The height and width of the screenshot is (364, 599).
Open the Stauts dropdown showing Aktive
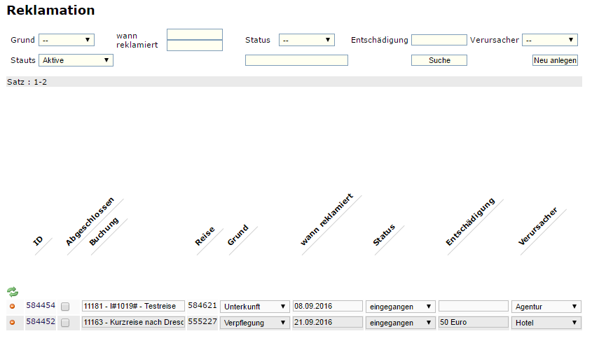(x=76, y=60)
